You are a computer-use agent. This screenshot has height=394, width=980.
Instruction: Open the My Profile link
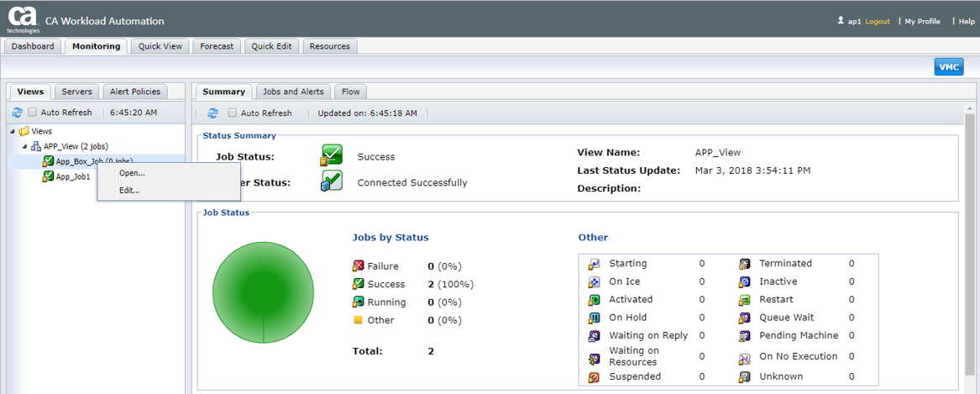click(x=923, y=21)
